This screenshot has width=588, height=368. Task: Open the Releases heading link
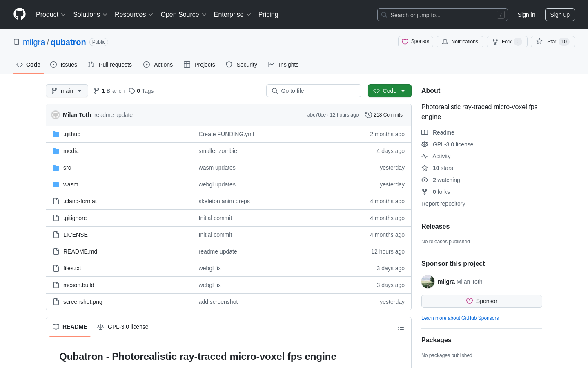435,227
